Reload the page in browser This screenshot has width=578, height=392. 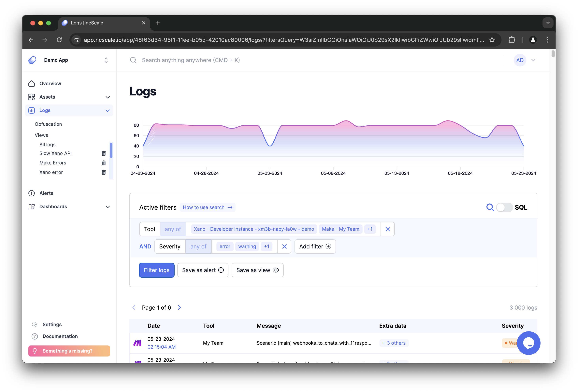[59, 40]
